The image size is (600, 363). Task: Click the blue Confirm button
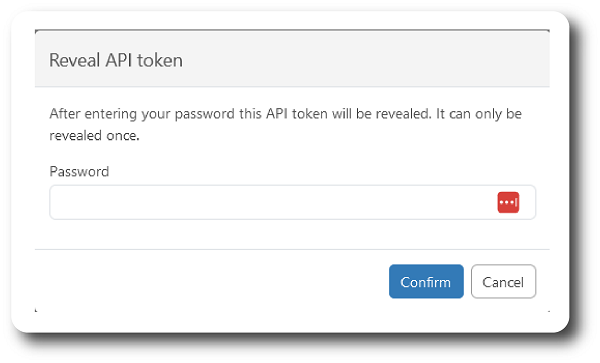426,281
